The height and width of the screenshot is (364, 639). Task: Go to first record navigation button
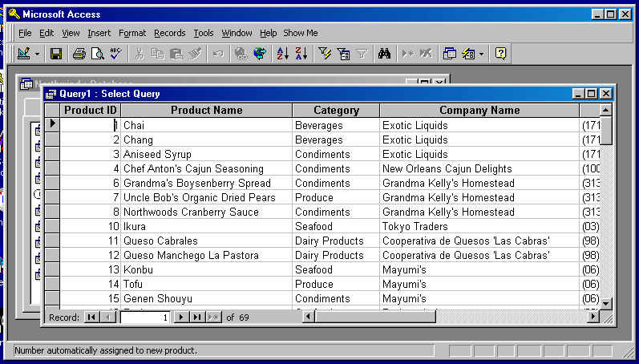[91, 317]
